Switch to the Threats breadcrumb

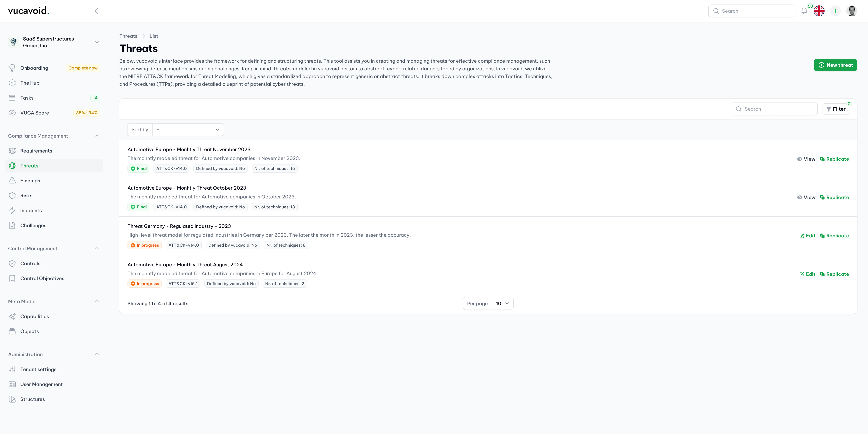(x=128, y=36)
